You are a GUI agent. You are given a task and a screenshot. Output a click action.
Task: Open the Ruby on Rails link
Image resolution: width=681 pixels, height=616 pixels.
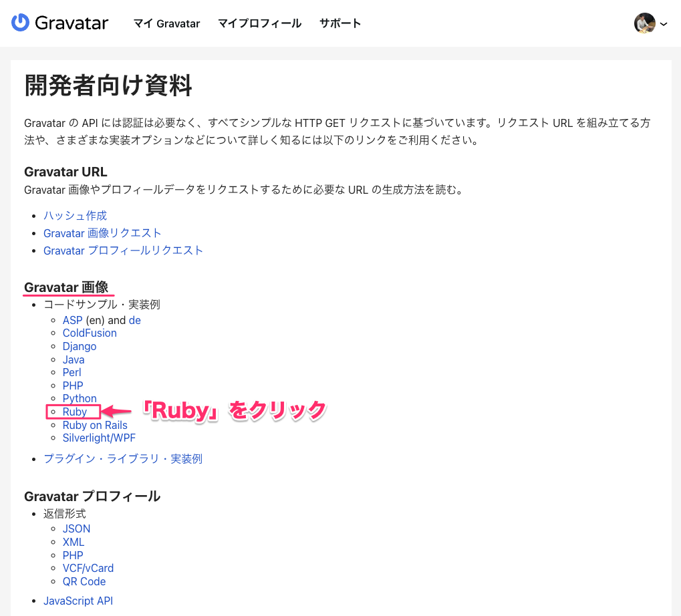[x=95, y=426]
